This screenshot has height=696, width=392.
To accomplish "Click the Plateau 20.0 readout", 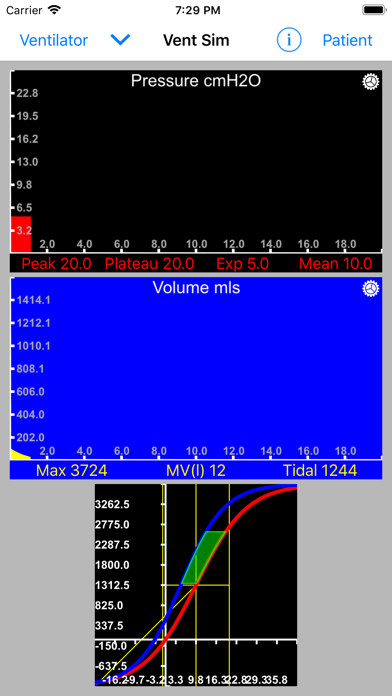I will [149, 264].
